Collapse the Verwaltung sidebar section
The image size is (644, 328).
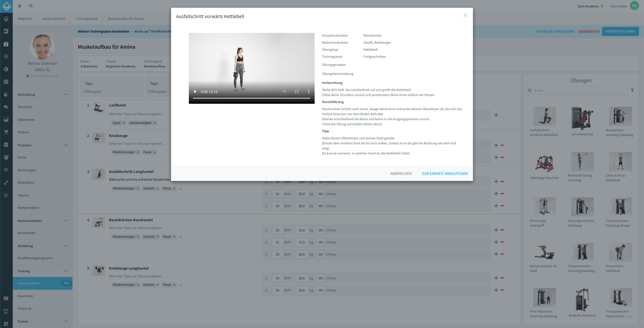coord(66,94)
